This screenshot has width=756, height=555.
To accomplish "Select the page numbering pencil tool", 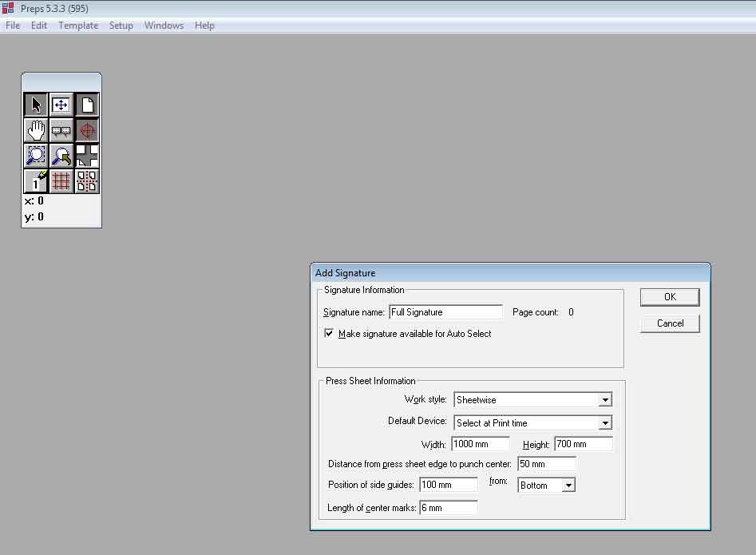I will pyautogui.click(x=36, y=181).
